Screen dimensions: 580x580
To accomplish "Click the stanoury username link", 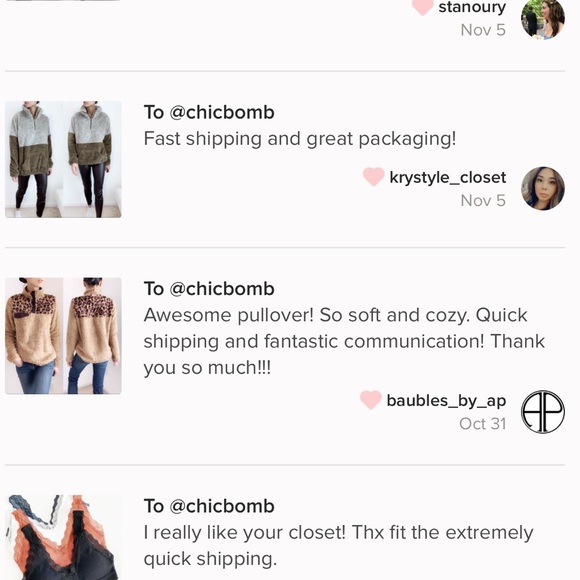I will pyautogui.click(x=472, y=7).
